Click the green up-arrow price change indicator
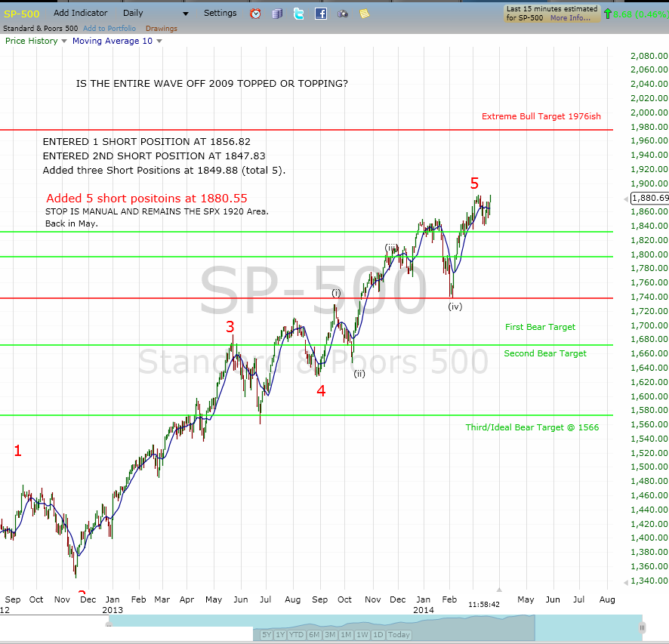 point(608,14)
